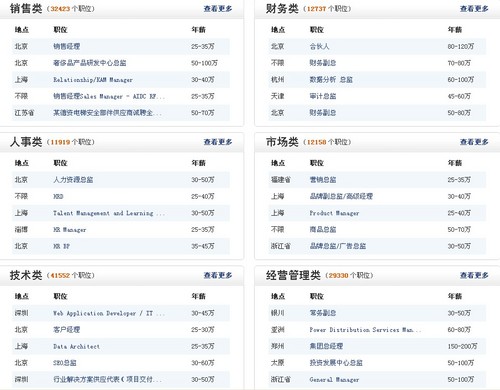Open the Product Manager job in Shanghai
Image resolution: width=500 pixels, height=390 pixels.
click(334, 213)
